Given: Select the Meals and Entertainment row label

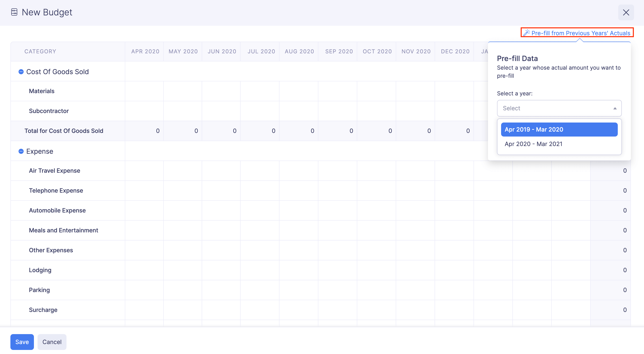Looking at the screenshot, I should [x=64, y=230].
